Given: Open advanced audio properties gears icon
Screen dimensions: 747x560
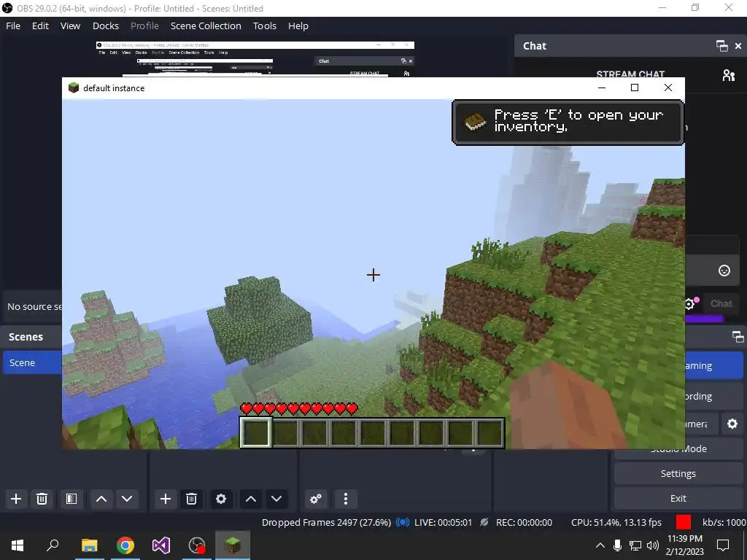Looking at the screenshot, I should pos(315,499).
